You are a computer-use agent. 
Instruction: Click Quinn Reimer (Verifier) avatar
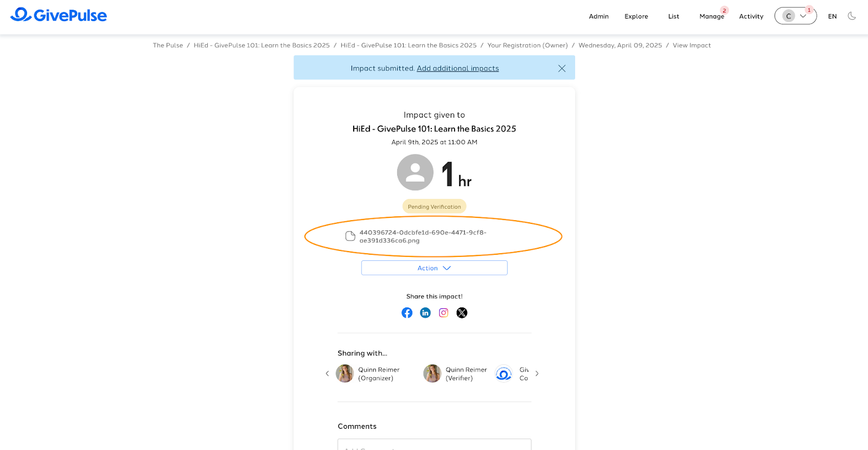[432, 374]
